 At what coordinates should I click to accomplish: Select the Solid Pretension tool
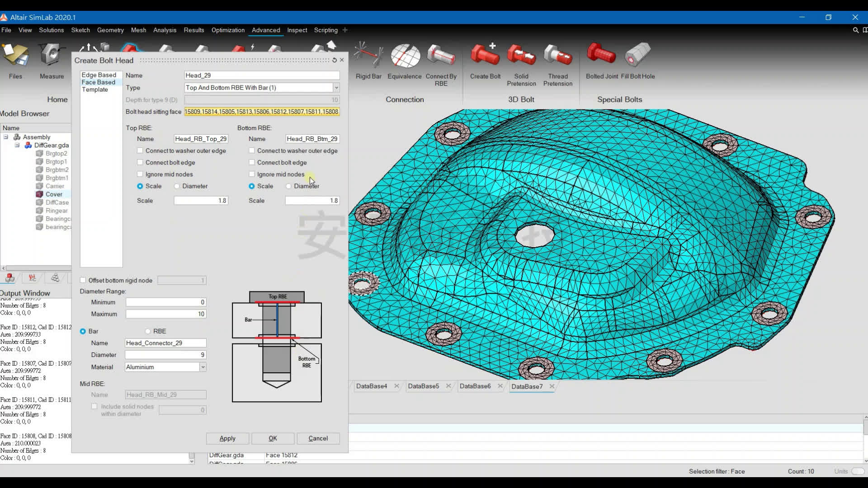pyautogui.click(x=521, y=56)
